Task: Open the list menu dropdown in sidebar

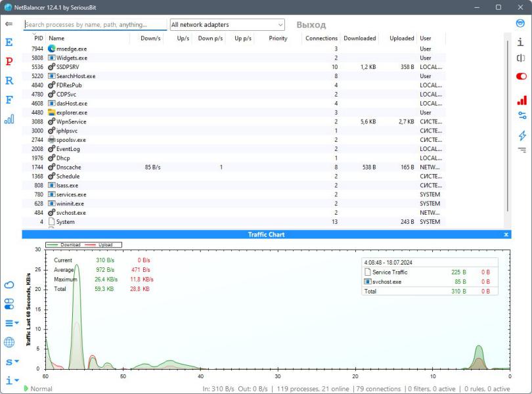Action: point(12,323)
